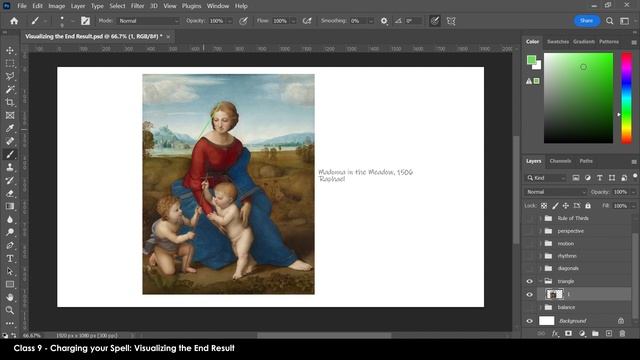Show the diagonals group
This screenshot has width=640, height=360.
pyautogui.click(x=529, y=269)
